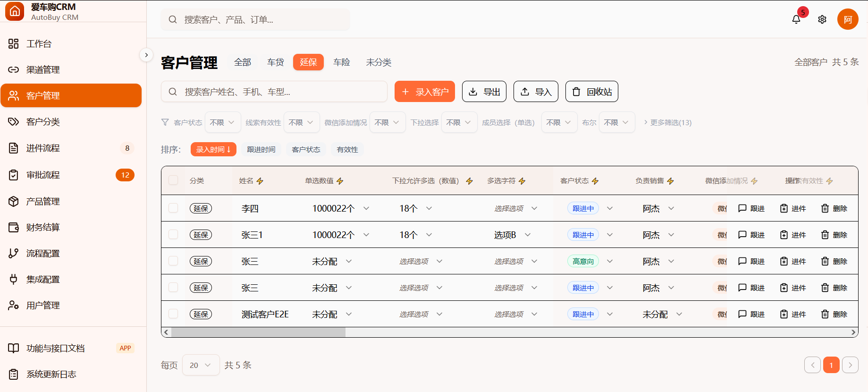Click the filter funnel icon
Screen dimensions: 868x392
click(x=165, y=122)
